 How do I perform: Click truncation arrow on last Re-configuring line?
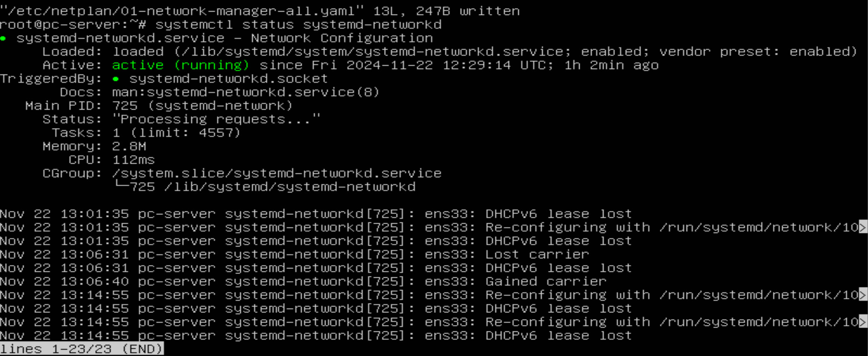coord(863,322)
